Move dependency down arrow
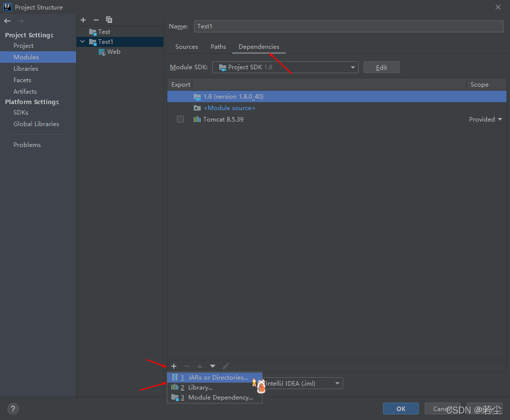Viewport: 510px width, 420px height. tap(213, 366)
